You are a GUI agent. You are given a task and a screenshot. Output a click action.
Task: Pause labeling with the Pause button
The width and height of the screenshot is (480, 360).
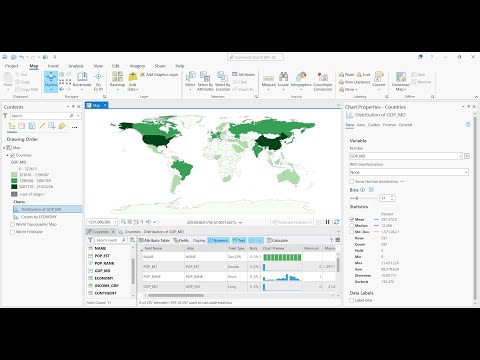pyautogui.click(x=347, y=75)
